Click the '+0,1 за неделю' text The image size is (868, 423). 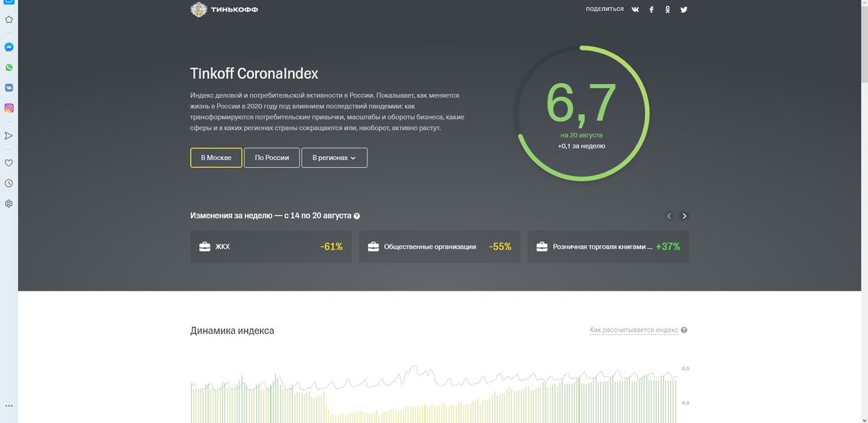pyautogui.click(x=582, y=146)
